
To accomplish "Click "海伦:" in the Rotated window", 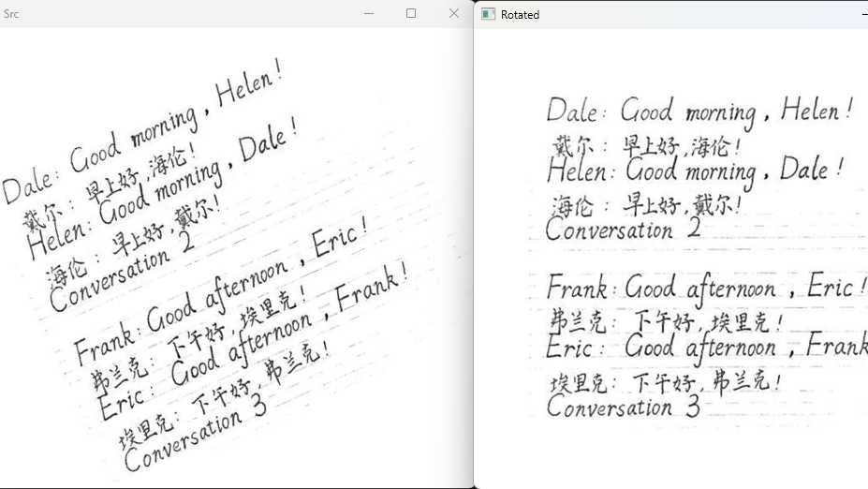I will click(x=580, y=207).
